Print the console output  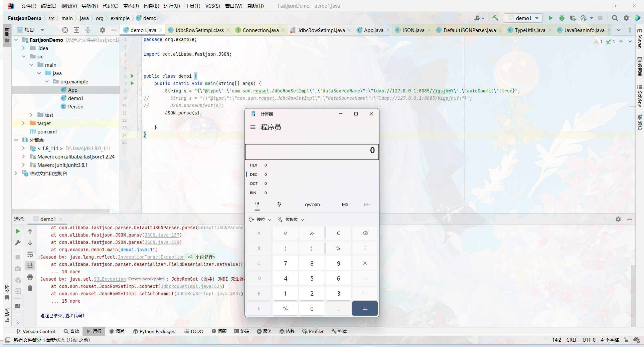click(x=30, y=277)
